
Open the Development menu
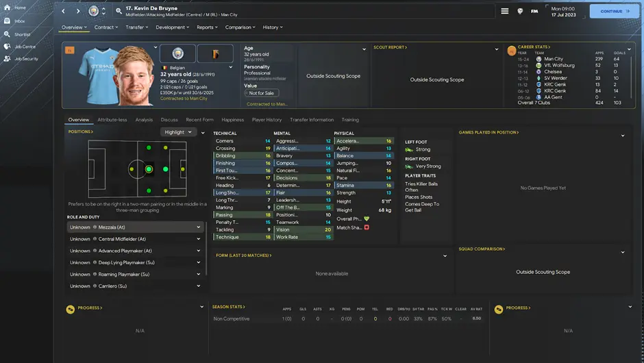(172, 27)
